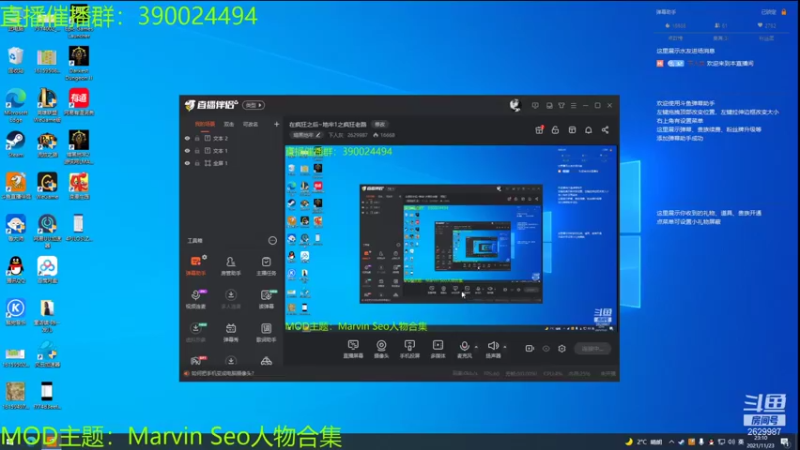The height and width of the screenshot is (450, 800).
Task: Lock the 文本 2 source layer
Action: 197,138
